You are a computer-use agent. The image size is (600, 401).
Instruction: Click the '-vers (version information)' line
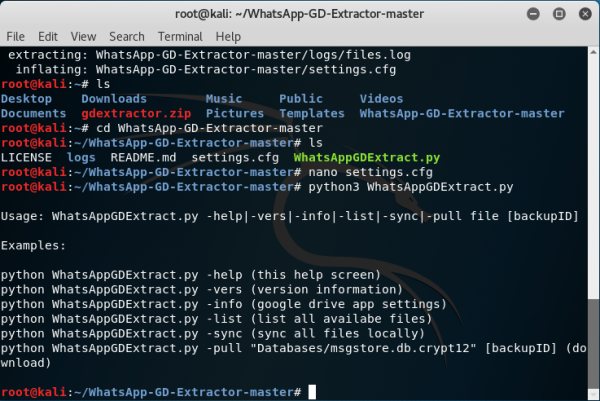(202, 289)
